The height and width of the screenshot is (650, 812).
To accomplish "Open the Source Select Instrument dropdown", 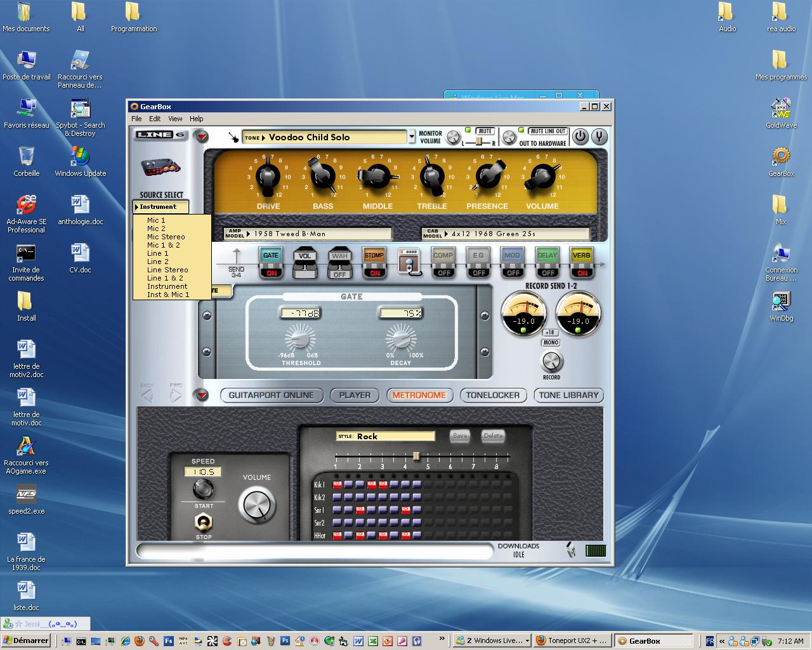I will [x=160, y=207].
